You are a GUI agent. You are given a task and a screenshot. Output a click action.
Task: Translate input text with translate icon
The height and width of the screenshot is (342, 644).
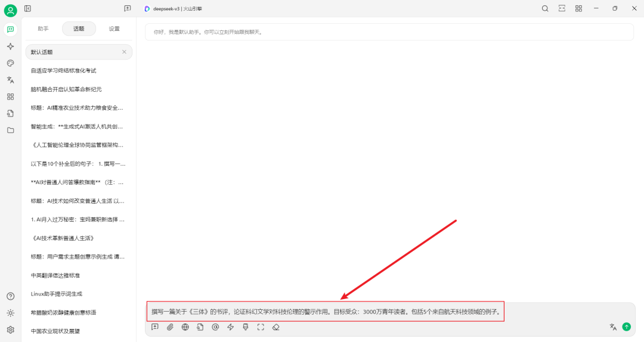[613, 327]
